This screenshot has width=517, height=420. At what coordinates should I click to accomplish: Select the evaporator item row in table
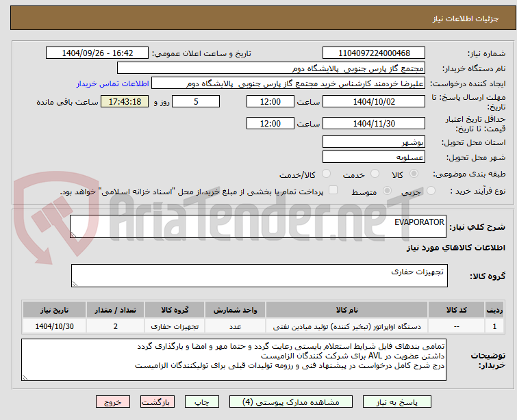pos(264,326)
